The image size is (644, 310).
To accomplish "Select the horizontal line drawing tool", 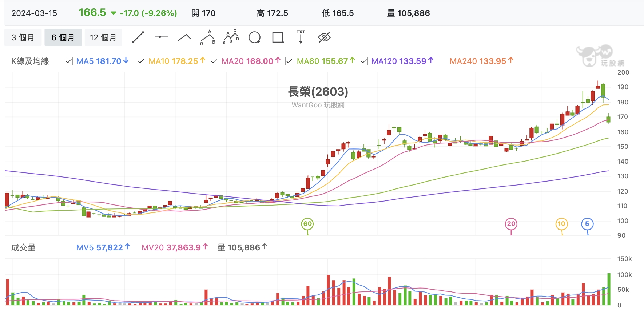I will [x=161, y=37].
